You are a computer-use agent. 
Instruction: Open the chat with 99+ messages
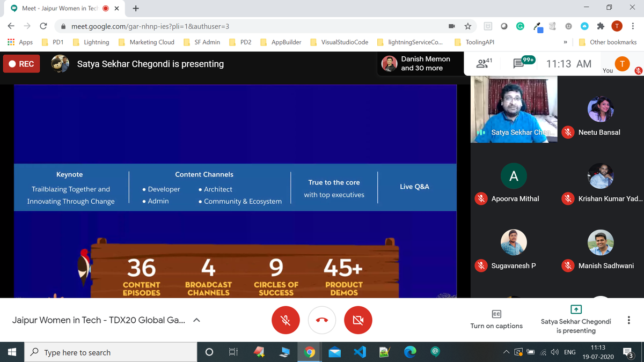[523, 63]
